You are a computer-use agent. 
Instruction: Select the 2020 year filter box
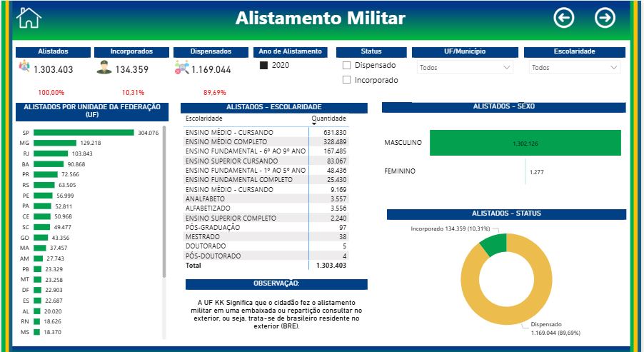coord(263,65)
